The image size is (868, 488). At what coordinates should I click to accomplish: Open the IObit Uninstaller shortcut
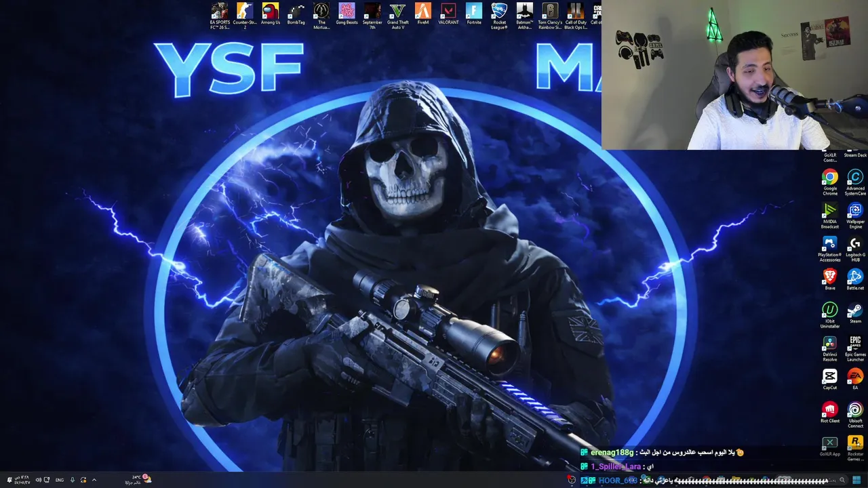click(830, 316)
